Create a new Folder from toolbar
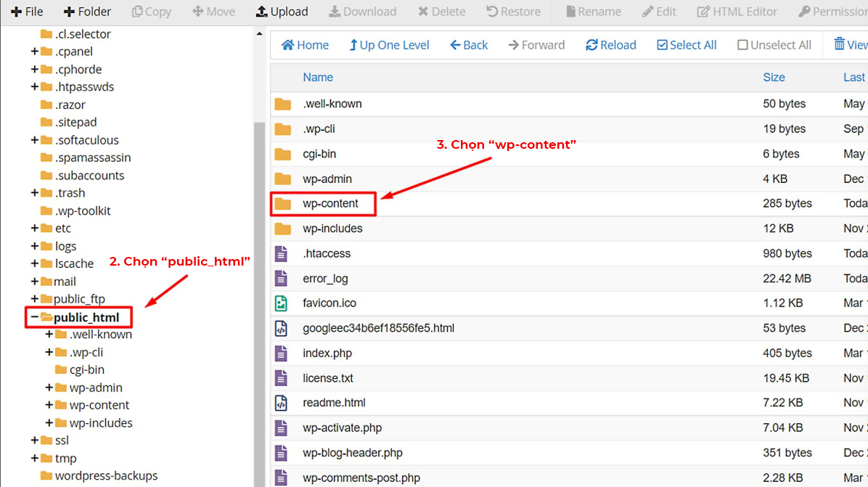Image resolution: width=868 pixels, height=487 pixels. 87,12
